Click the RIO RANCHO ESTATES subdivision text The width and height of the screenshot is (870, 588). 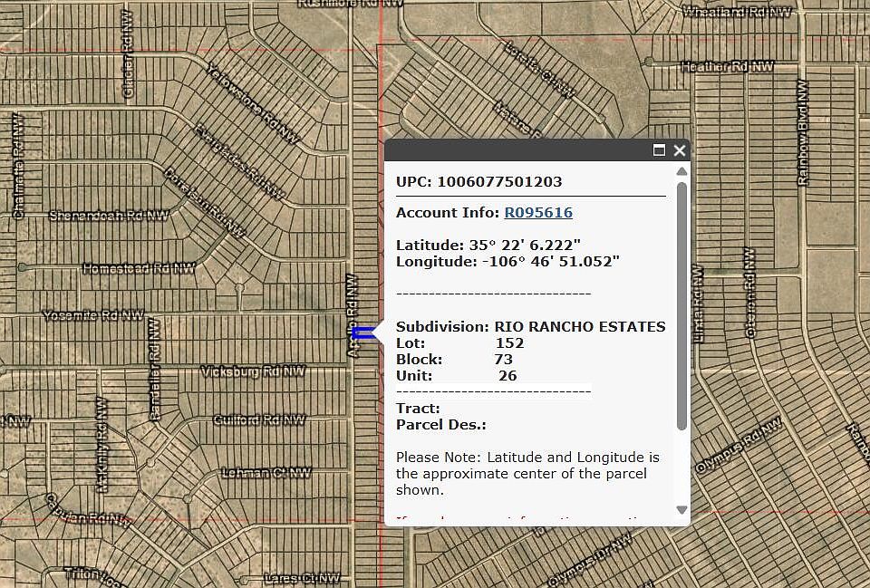coord(579,327)
